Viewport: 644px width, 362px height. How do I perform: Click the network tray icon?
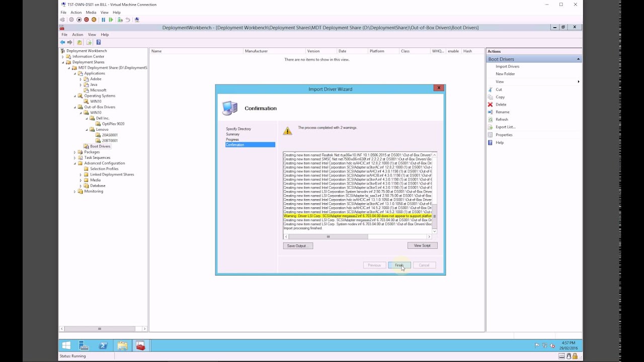click(x=544, y=346)
